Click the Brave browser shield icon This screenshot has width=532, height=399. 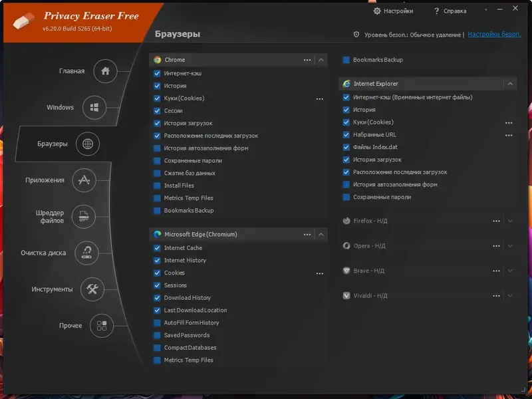tap(346, 271)
